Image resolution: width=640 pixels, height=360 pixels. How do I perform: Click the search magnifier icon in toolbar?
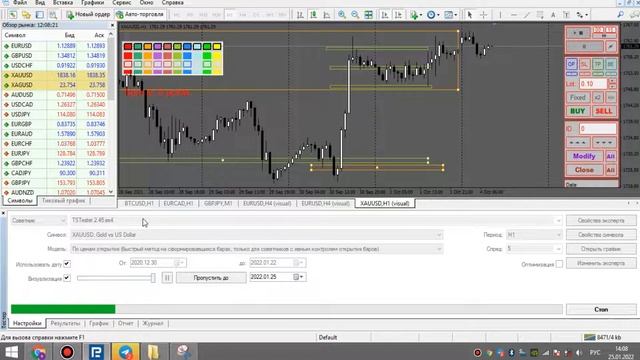click(620, 15)
